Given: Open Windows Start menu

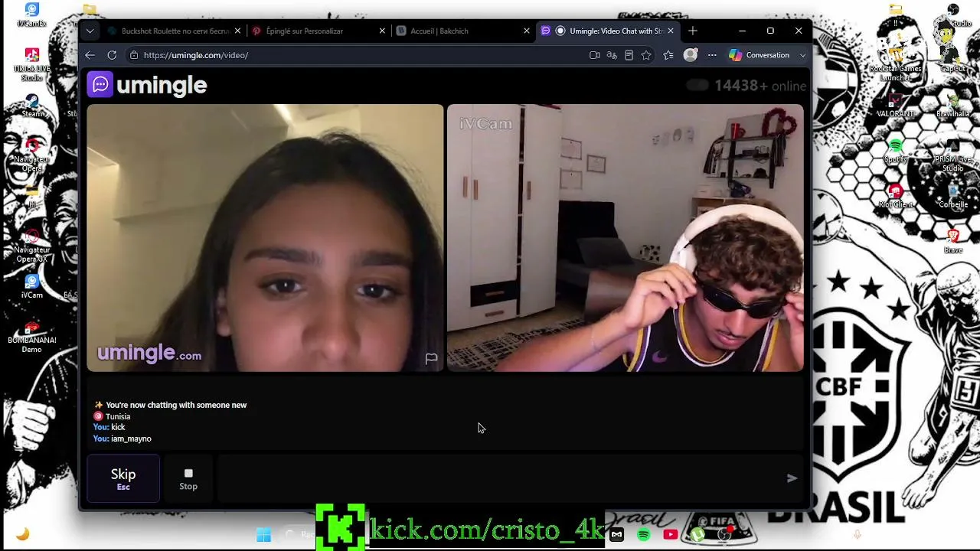Looking at the screenshot, I should click(x=263, y=535).
